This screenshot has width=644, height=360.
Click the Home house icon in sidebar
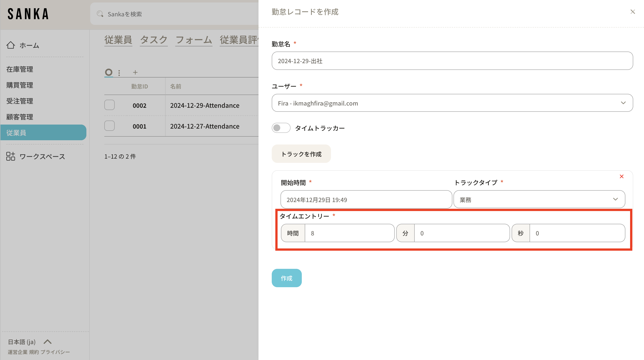[11, 45]
